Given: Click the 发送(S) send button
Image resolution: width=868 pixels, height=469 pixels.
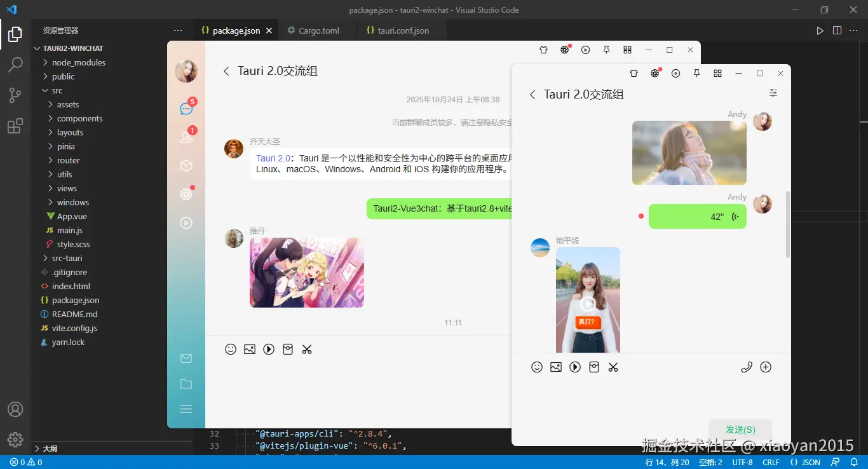Looking at the screenshot, I should (x=739, y=429).
